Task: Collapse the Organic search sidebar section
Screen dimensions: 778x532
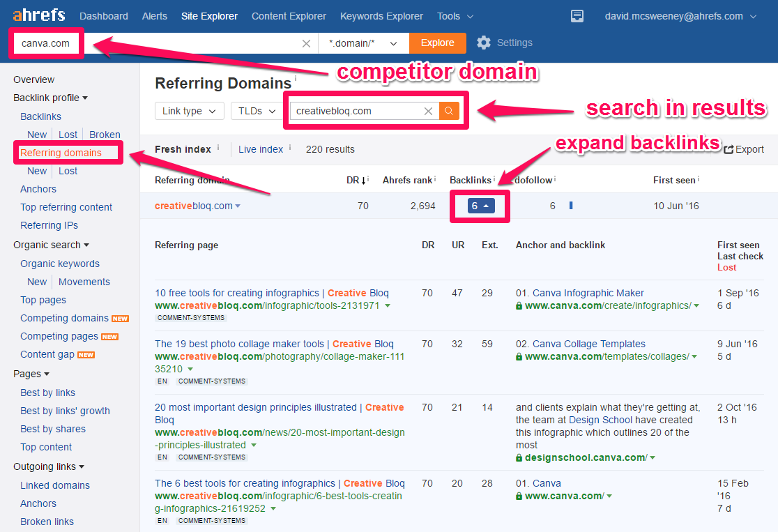Action: 51,245
